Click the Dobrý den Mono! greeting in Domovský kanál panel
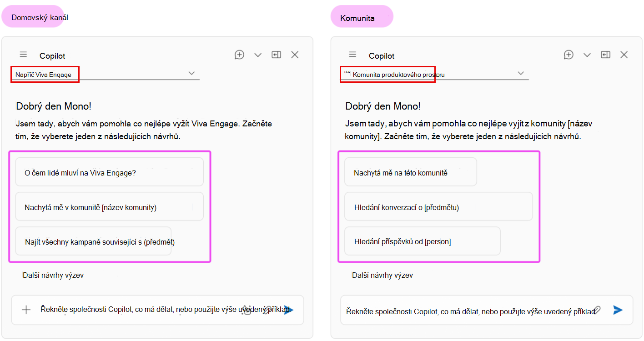644x341 pixels. point(54,106)
